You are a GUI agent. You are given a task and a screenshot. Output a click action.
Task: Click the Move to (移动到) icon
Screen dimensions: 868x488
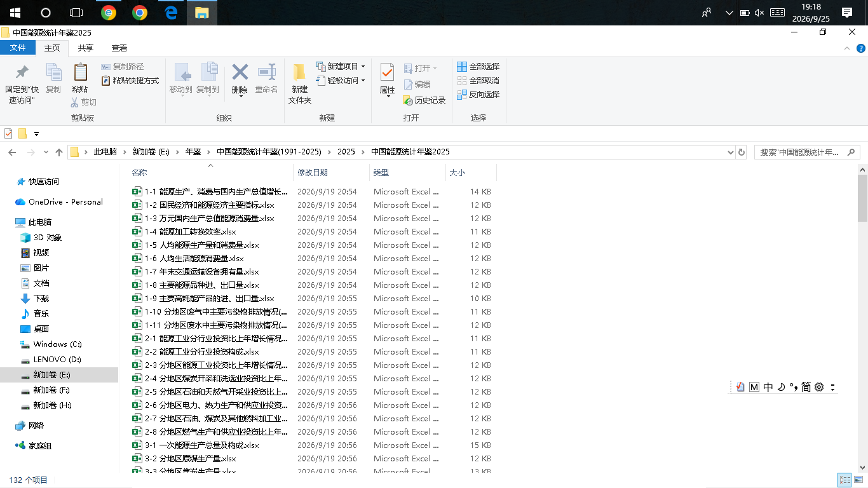(x=182, y=72)
